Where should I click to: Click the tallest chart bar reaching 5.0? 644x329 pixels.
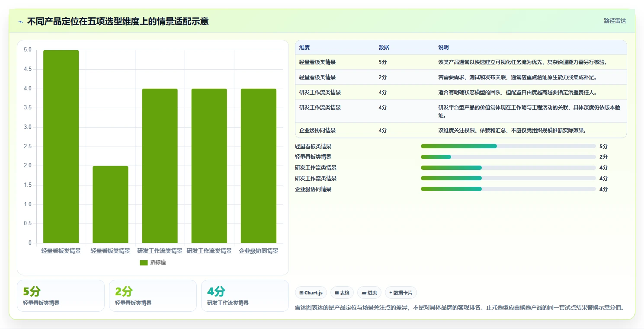tap(61, 147)
